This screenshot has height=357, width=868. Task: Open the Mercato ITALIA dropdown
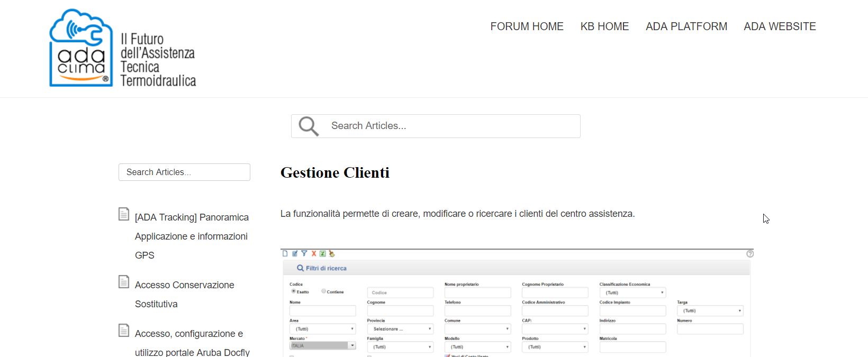323,346
